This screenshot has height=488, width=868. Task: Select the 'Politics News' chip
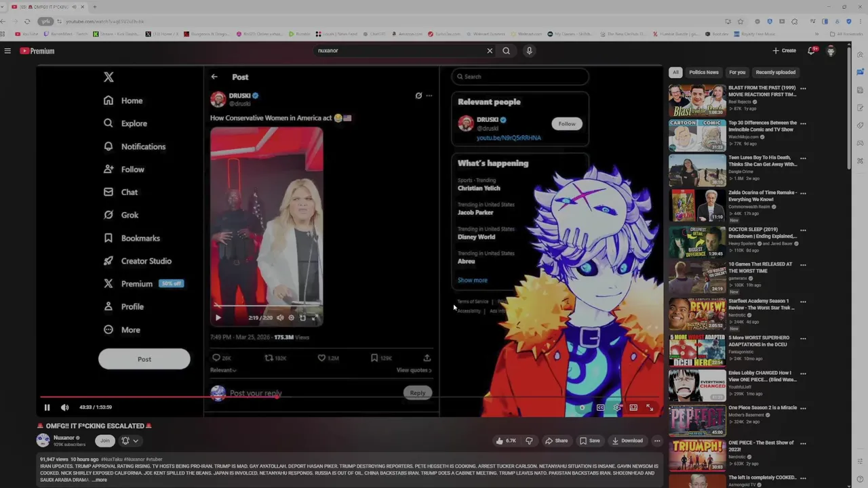[704, 73]
